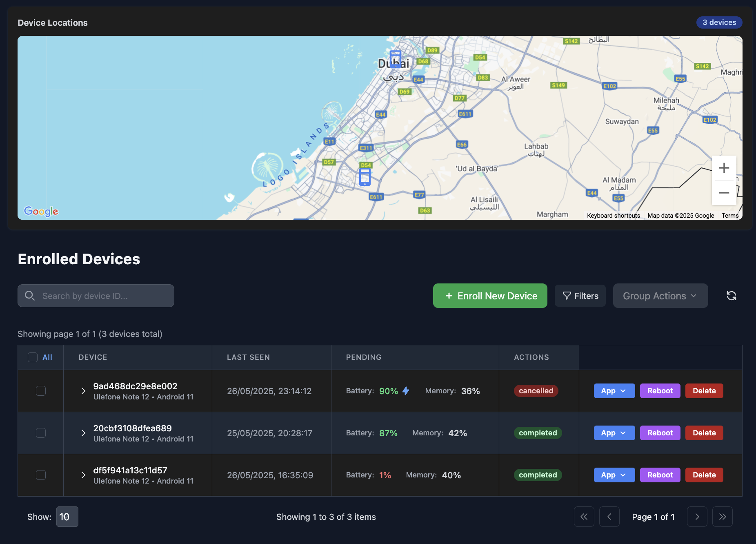Select the All devices checkbox
This screenshot has height=544, width=756.
click(32, 357)
